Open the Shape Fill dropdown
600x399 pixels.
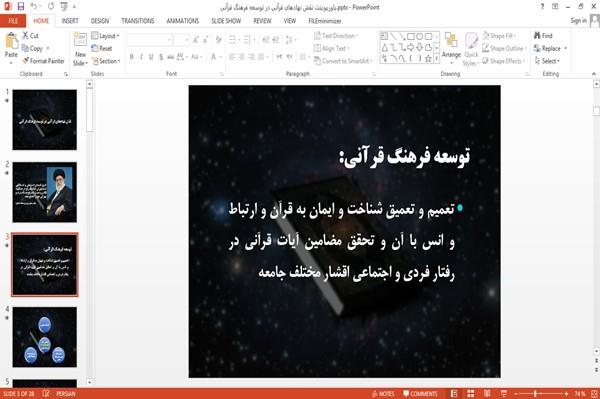click(499, 36)
